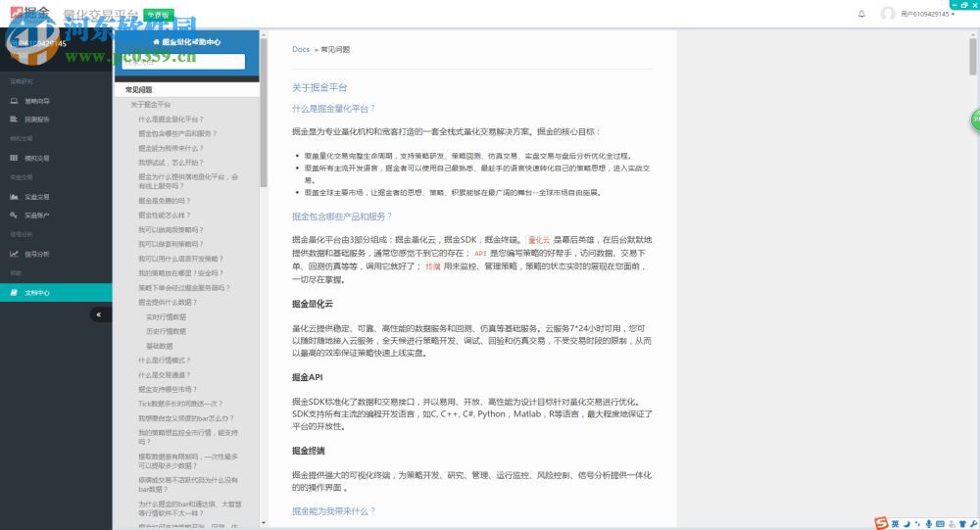This screenshot has height=530, width=980.
Task: Open 关于掘金平台 tree item
Action: (151, 105)
